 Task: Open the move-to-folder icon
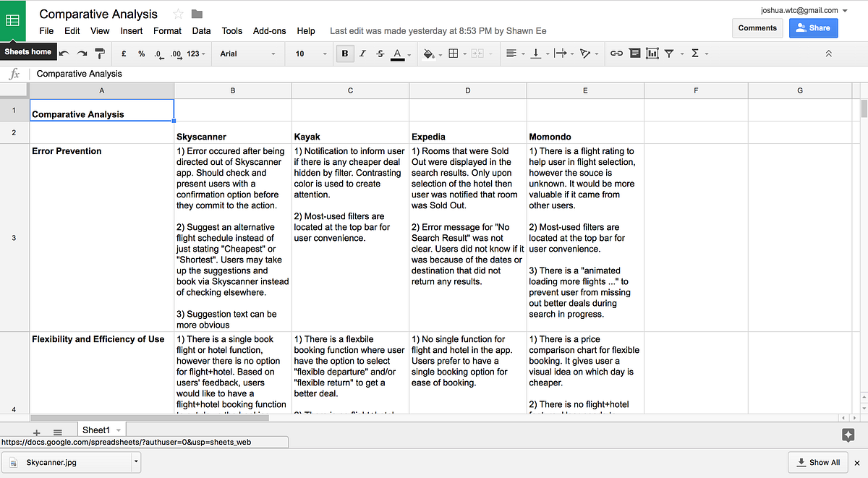(x=197, y=14)
